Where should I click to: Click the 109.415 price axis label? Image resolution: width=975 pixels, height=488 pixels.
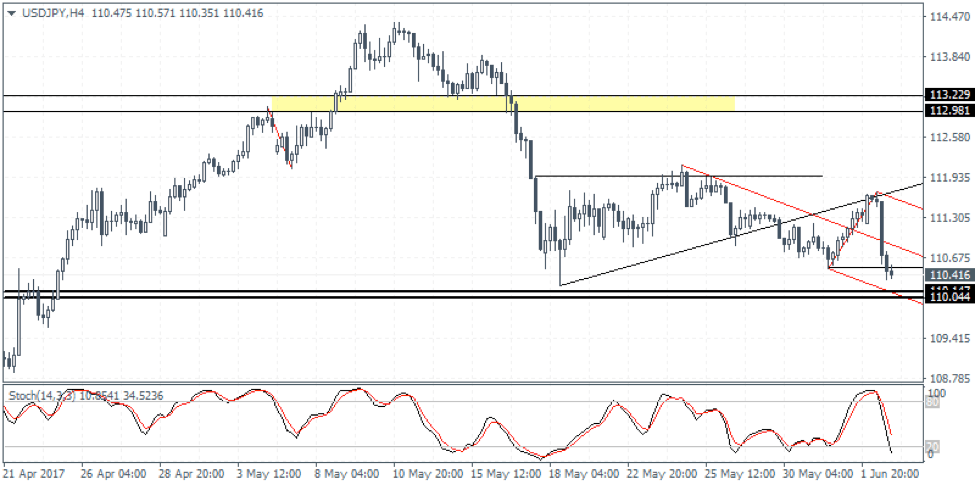point(948,339)
